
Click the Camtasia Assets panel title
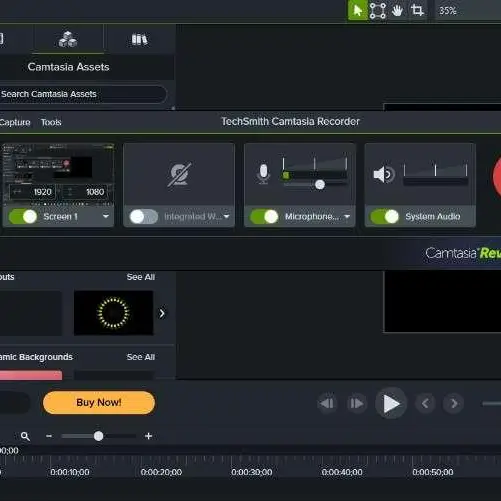(69, 67)
